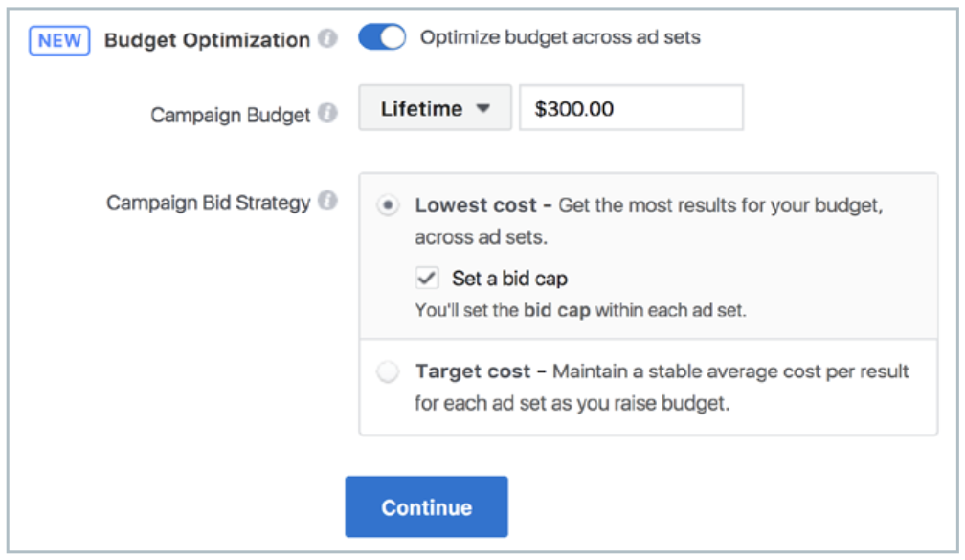Click the Budget Optimization label
965x560 pixels.
coord(207,40)
